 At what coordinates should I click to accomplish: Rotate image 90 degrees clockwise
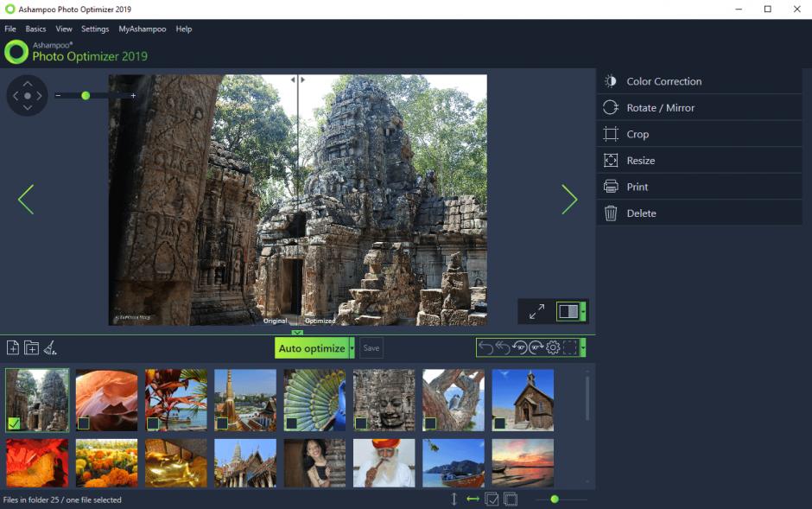pyautogui.click(x=536, y=347)
